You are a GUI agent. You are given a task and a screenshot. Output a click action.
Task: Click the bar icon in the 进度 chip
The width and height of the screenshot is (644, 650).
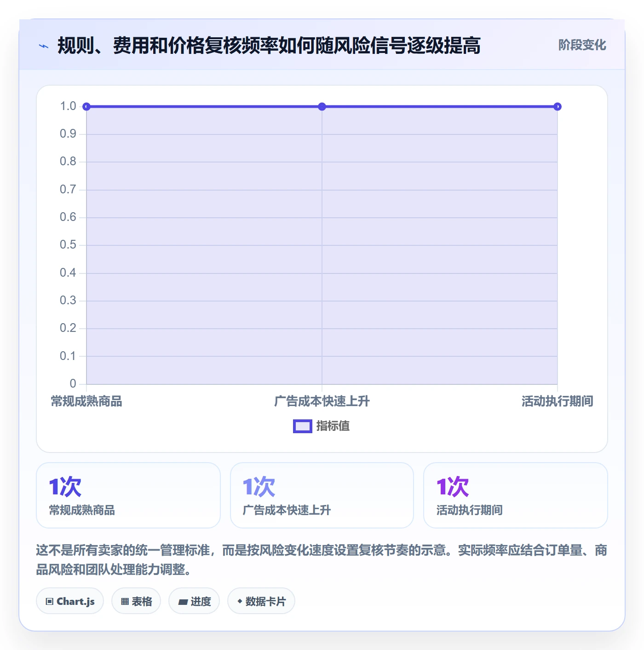point(183,602)
